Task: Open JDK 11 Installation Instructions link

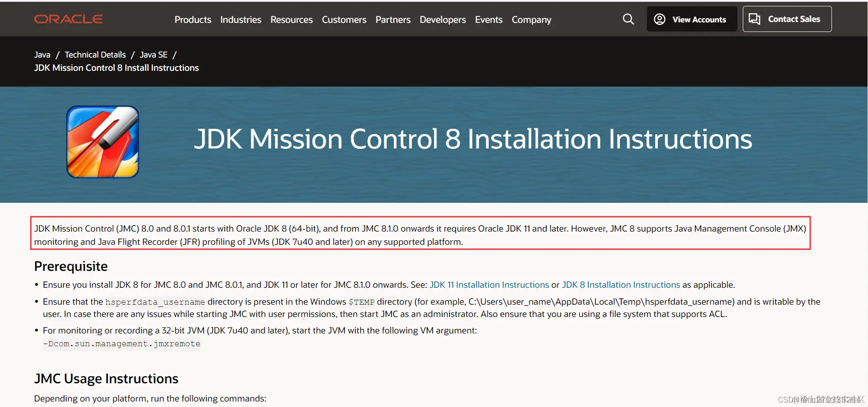Action: (489, 285)
